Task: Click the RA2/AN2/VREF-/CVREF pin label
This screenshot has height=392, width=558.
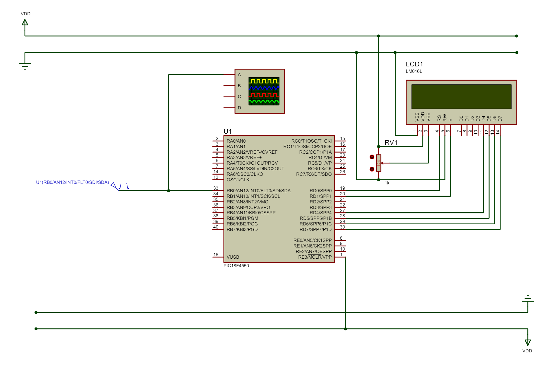Action: [x=252, y=152]
